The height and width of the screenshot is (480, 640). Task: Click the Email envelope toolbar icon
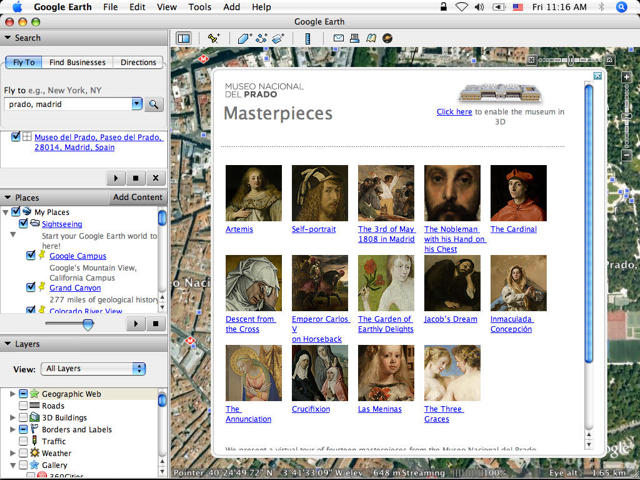[339, 38]
